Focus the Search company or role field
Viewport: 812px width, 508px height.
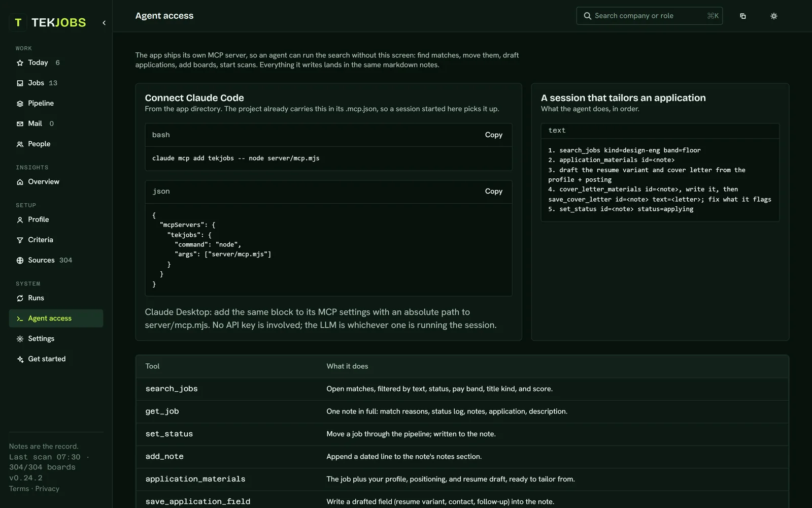click(649, 16)
